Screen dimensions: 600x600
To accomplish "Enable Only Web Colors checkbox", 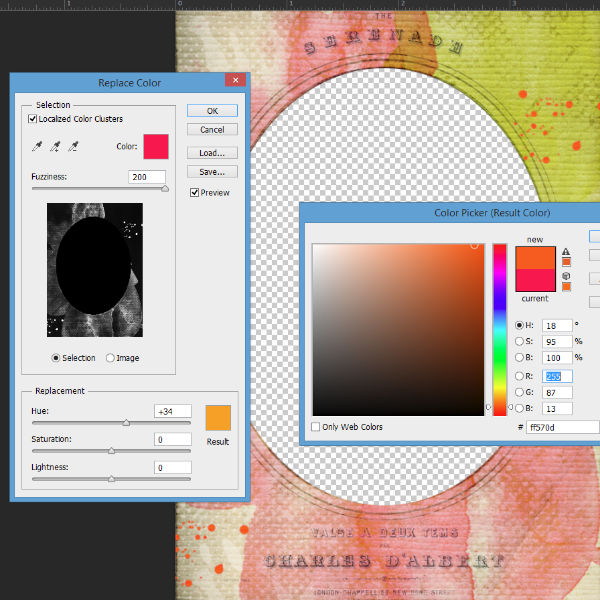I will click(316, 427).
